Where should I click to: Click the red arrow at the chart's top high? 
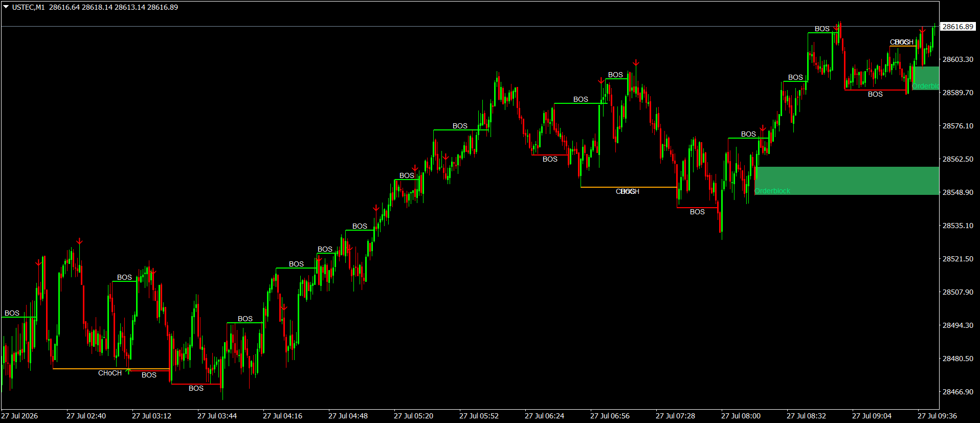(x=837, y=27)
